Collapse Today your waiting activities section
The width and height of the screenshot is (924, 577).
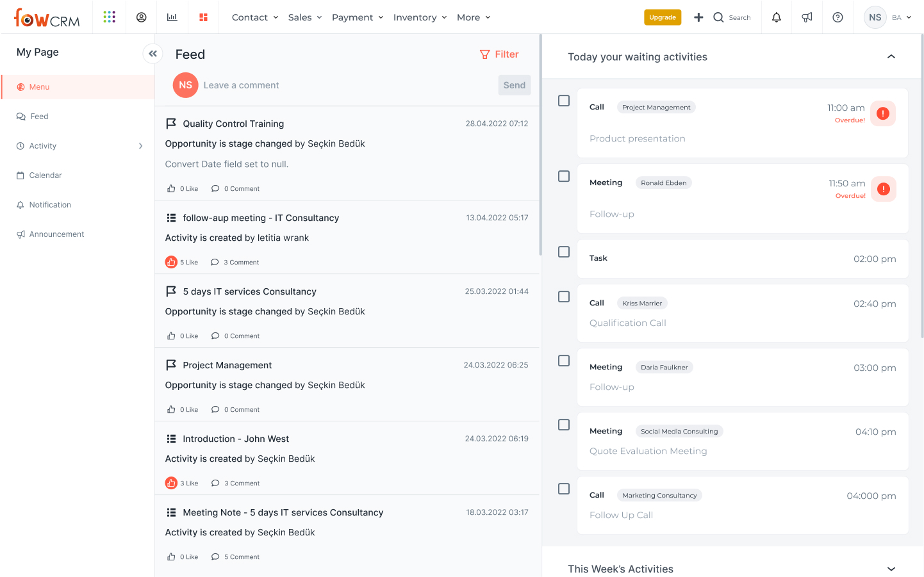[891, 57]
